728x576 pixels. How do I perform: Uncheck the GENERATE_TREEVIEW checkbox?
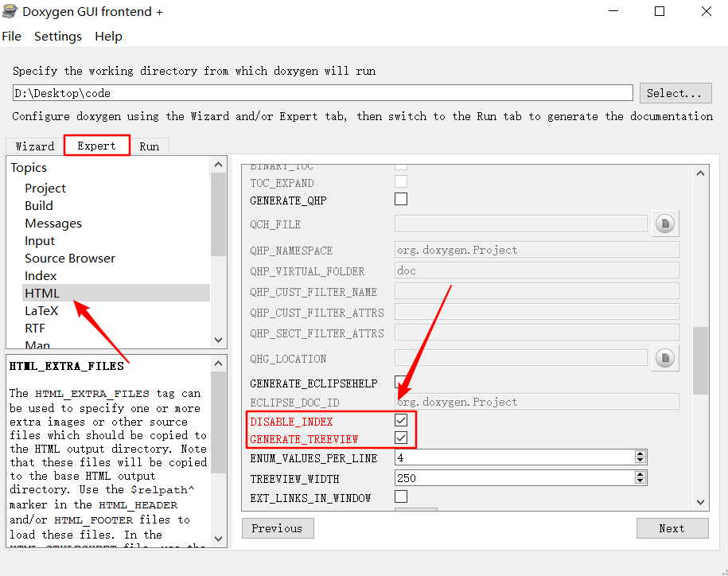pyautogui.click(x=401, y=438)
